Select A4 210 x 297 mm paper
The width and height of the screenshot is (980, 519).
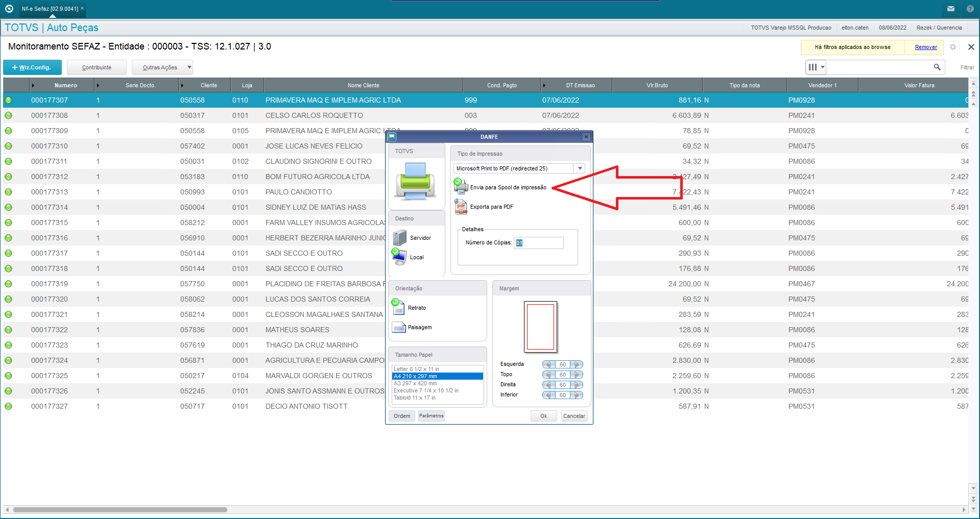point(438,376)
